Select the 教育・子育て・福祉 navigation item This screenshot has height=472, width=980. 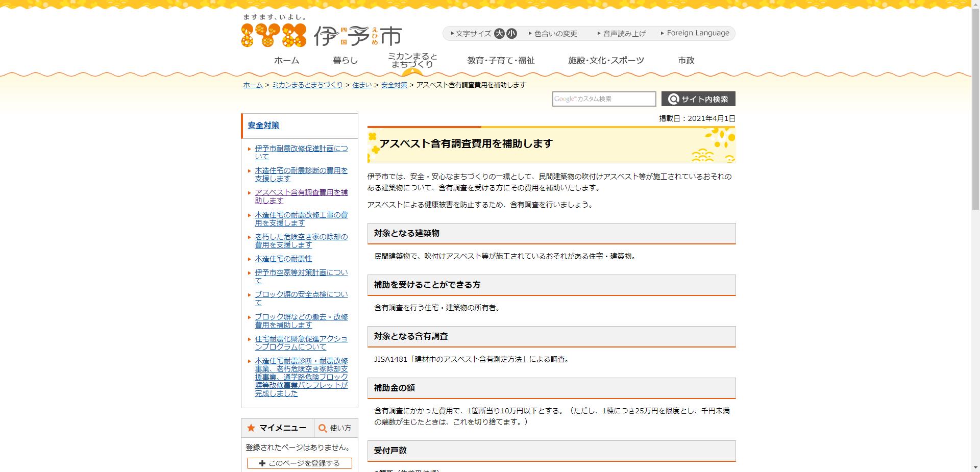[501, 60]
